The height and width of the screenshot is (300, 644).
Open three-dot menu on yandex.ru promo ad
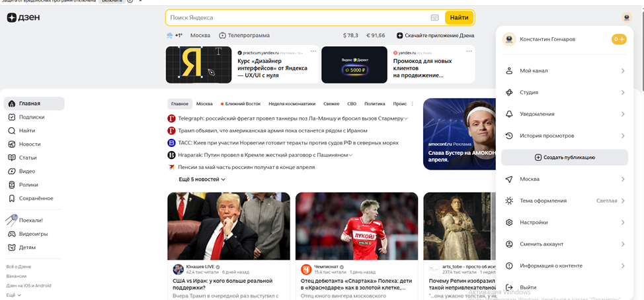coord(469,51)
